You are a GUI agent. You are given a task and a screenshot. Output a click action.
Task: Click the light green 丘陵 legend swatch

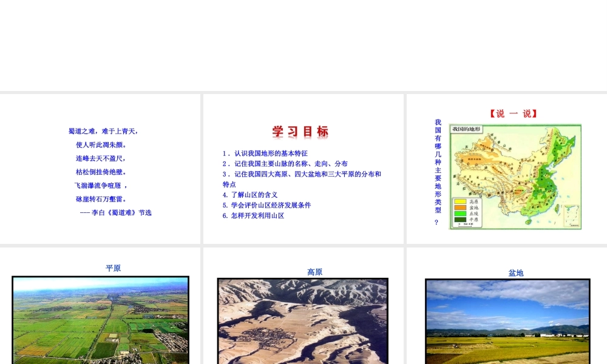click(x=460, y=214)
